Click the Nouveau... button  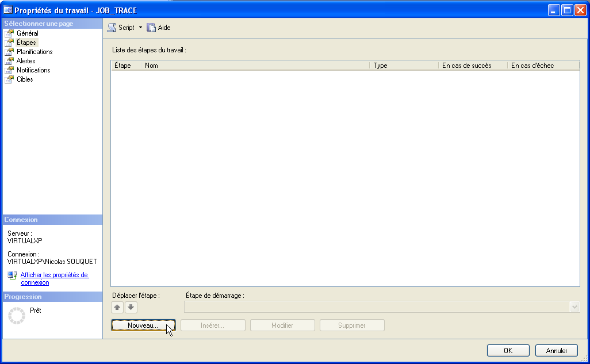(143, 325)
